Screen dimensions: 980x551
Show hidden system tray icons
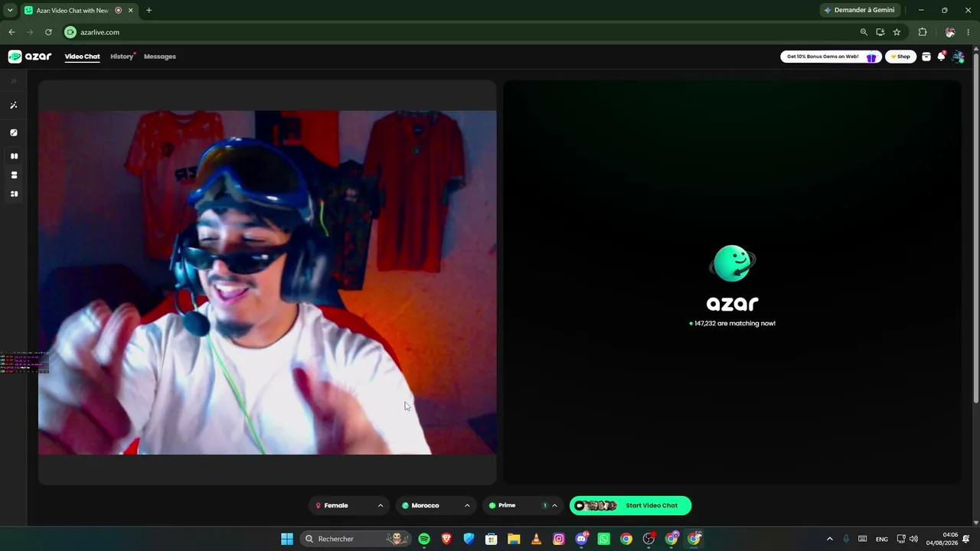[x=829, y=539]
